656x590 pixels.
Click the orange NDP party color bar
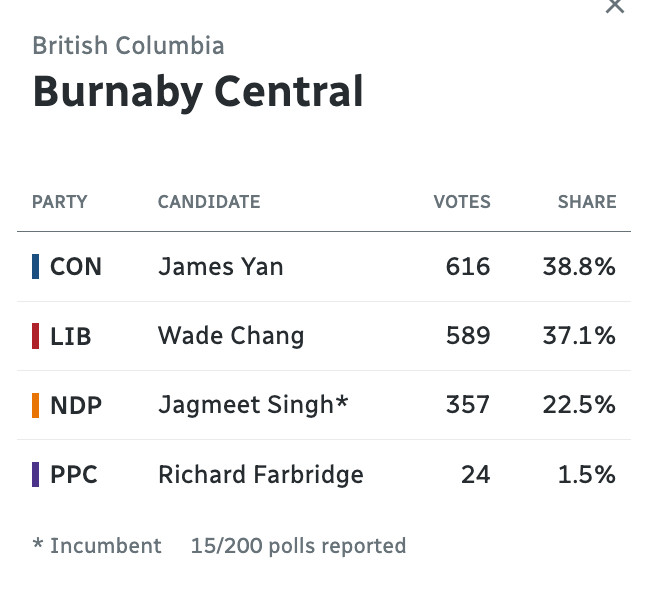pos(36,405)
